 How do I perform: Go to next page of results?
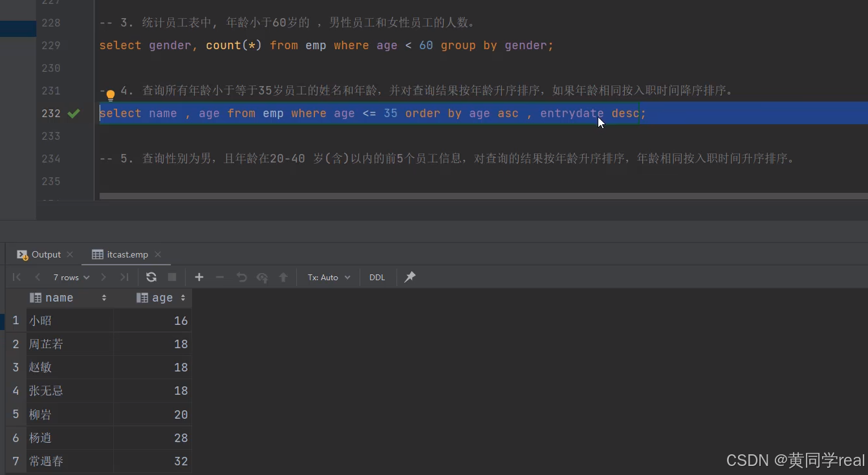coord(103,277)
